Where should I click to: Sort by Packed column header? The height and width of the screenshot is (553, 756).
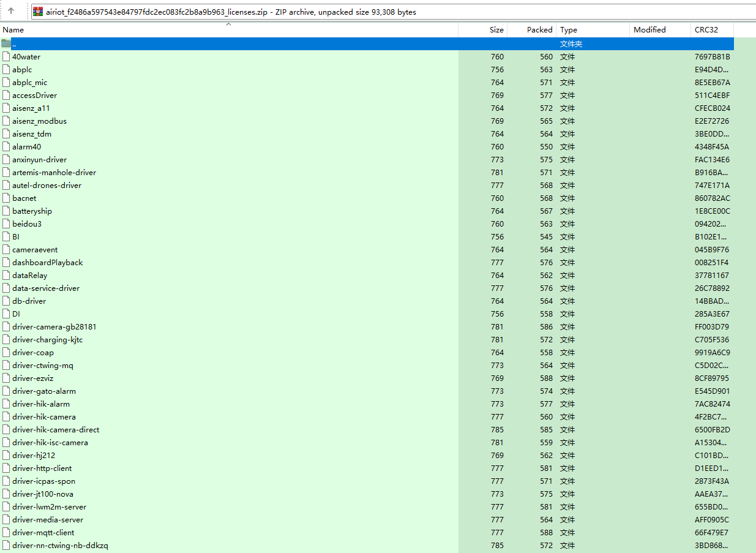tap(539, 29)
